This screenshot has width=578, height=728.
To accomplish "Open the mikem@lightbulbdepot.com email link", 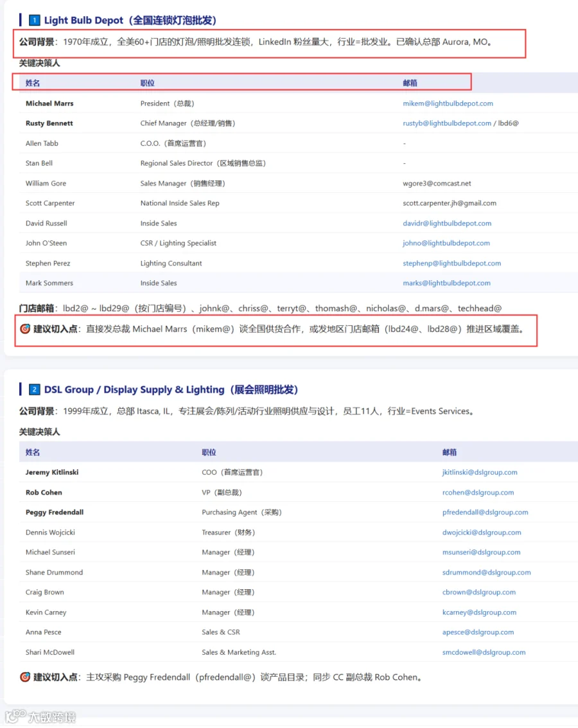I will 448,103.
